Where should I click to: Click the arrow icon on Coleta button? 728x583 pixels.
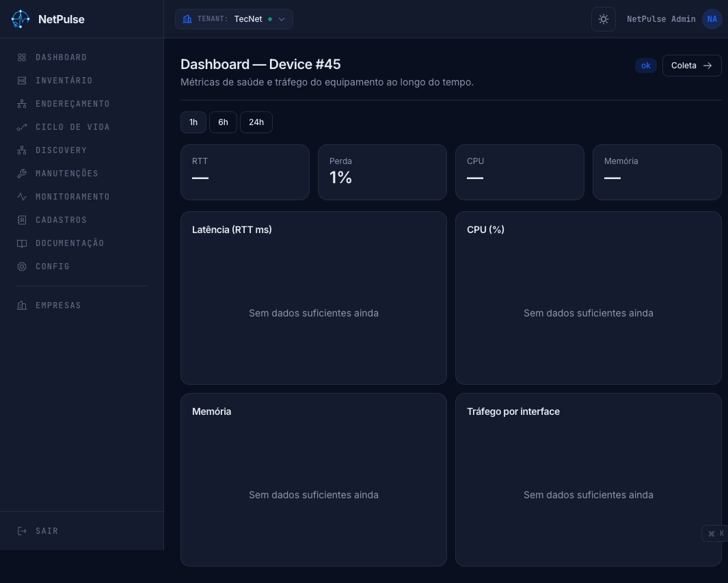tap(707, 66)
